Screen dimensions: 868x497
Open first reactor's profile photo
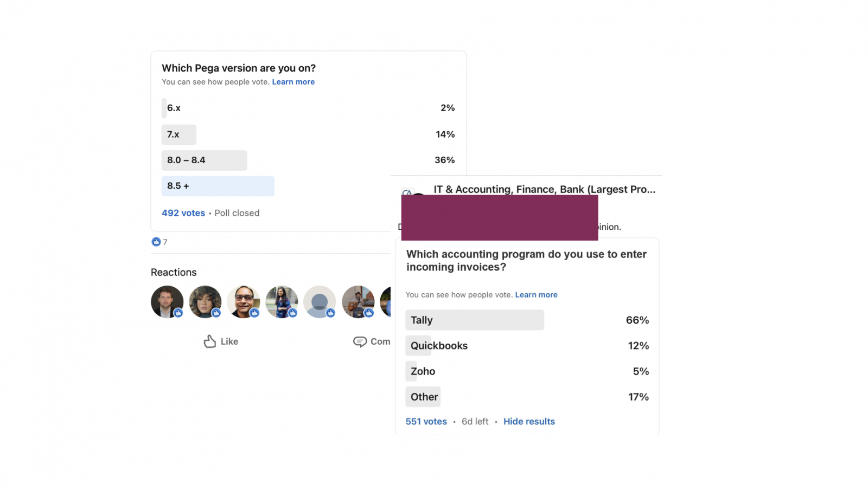pos(167,301)
